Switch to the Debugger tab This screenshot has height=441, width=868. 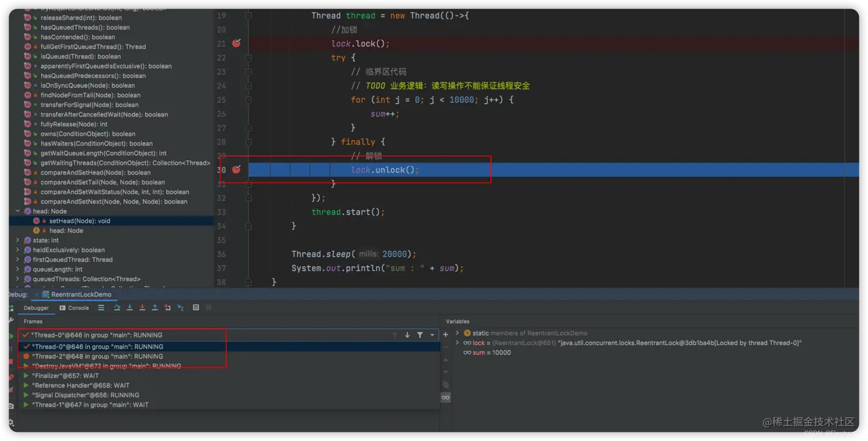[36, 308]
